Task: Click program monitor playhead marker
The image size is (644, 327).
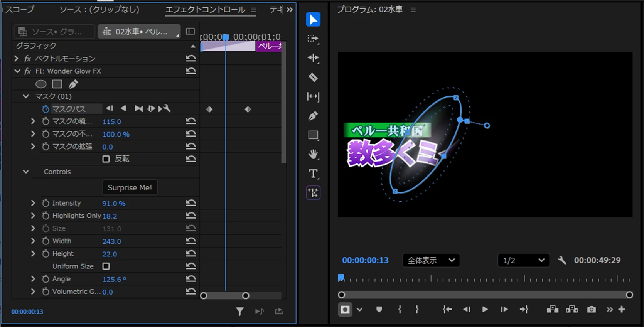Action: tap(341, 278)
